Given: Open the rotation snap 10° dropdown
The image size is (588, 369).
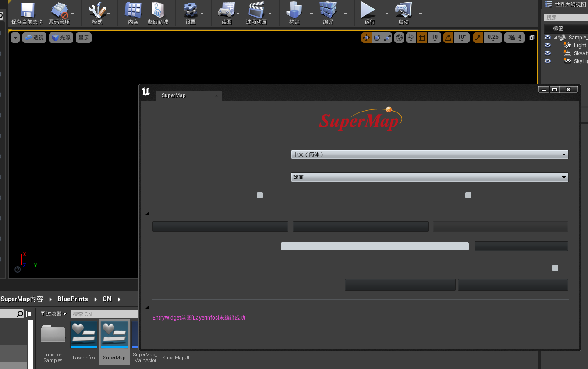Looking at the screenshot, I should pyautogui.click(x=462, y=38).
